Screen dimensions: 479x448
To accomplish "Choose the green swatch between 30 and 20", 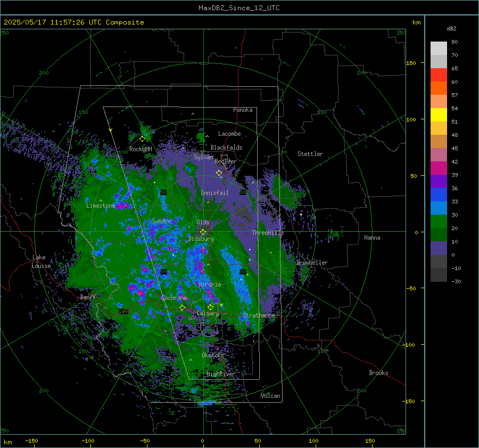I will pyautogui.click(x=439, y=222).
